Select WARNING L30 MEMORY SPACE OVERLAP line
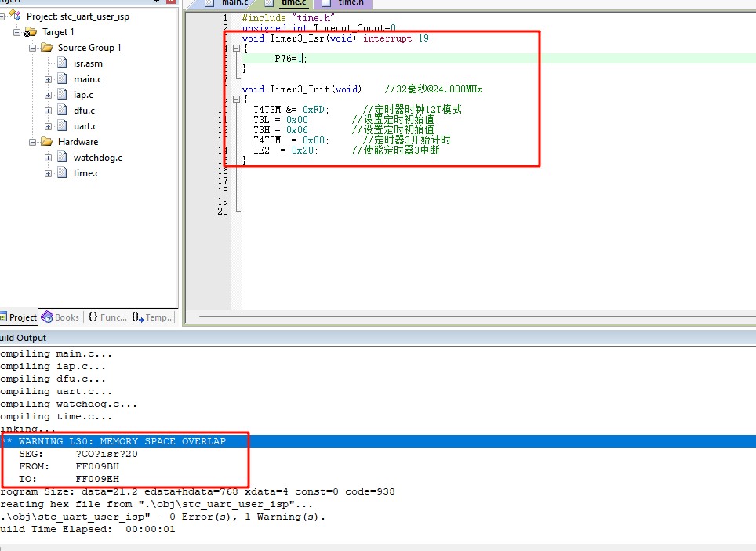Viewport: 756px width, 551px height. [378, 441]
